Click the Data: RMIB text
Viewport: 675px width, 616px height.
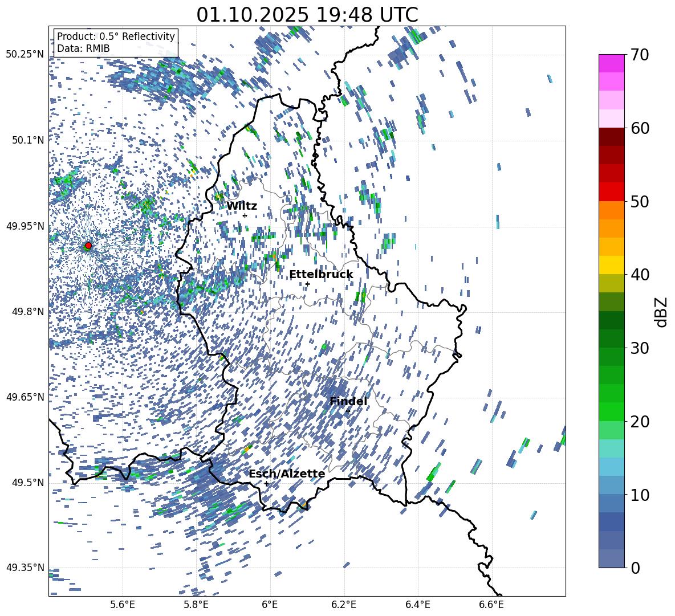tap(83, 48)
